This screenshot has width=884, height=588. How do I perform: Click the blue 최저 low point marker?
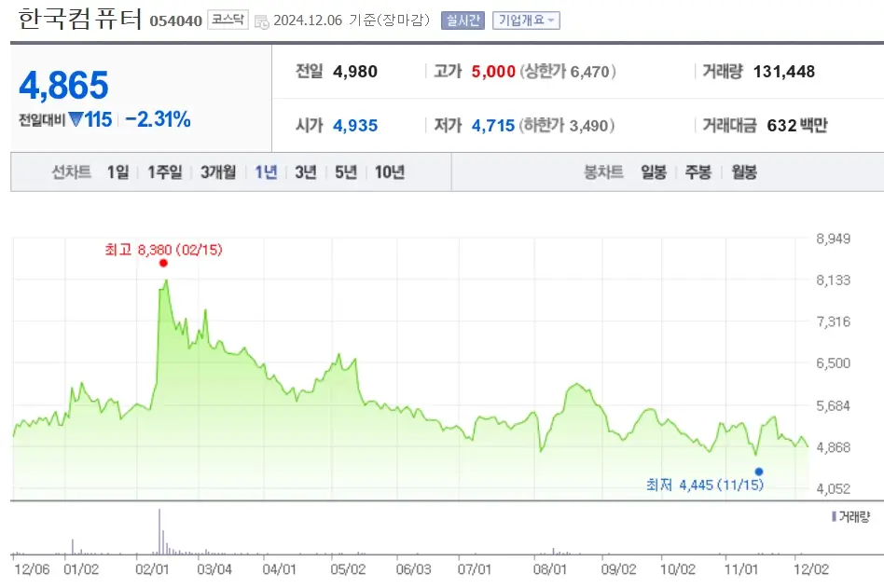click(759, 472)
